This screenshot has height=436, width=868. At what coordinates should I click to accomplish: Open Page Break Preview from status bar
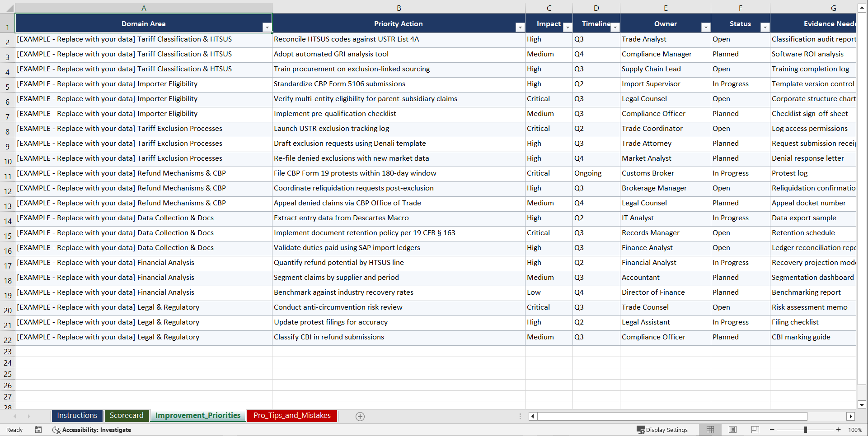(x=755, y=430)
